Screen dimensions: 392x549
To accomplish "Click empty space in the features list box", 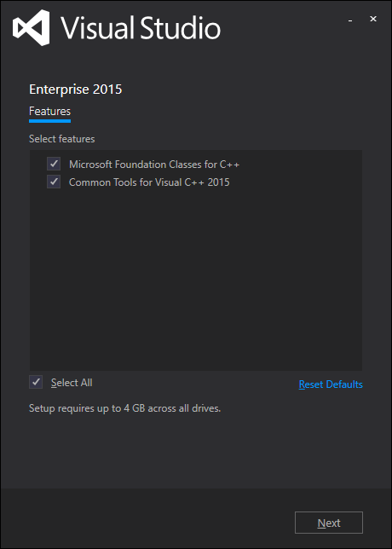I will pyautogui.click(x=196, y=280).
